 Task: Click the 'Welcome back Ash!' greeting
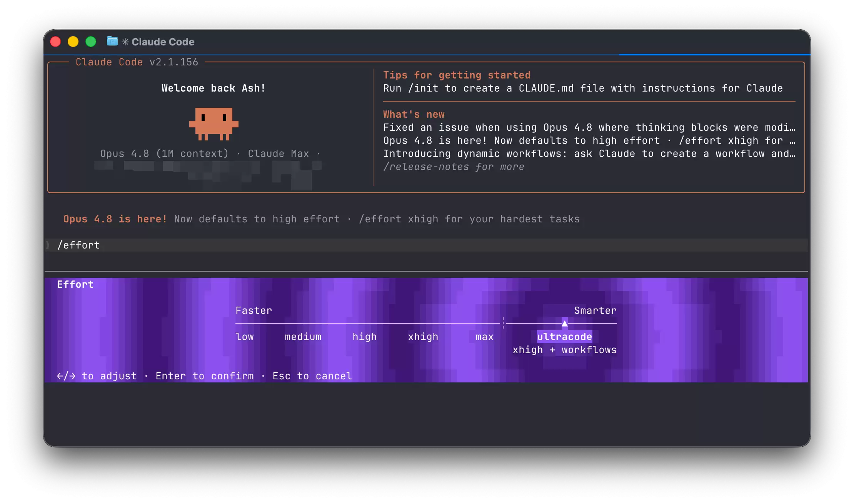click(213, 88)
